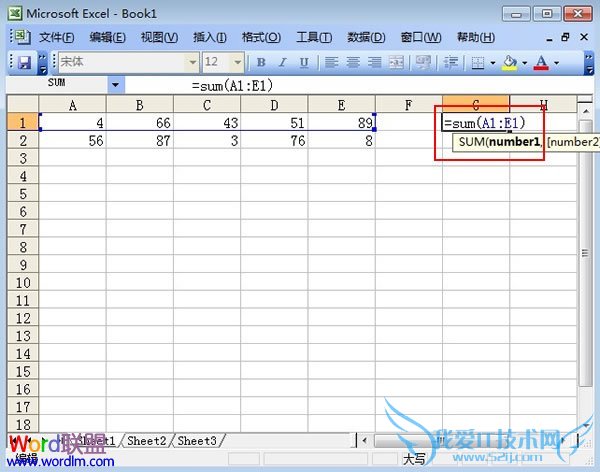Open the 格式(O) menu

[261, 37]
